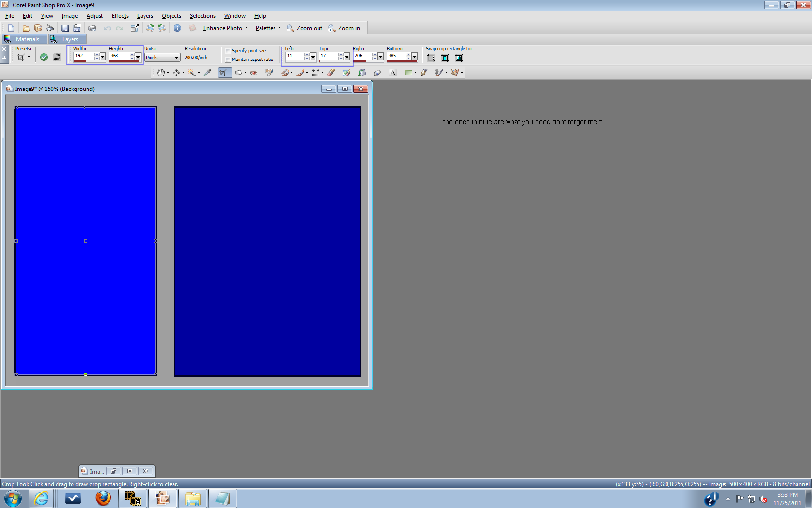This screenshot has width=812, height=508.
Task: Open the Left value dropdown arrow
Action: pyautogui.click(x=313, y=57)
